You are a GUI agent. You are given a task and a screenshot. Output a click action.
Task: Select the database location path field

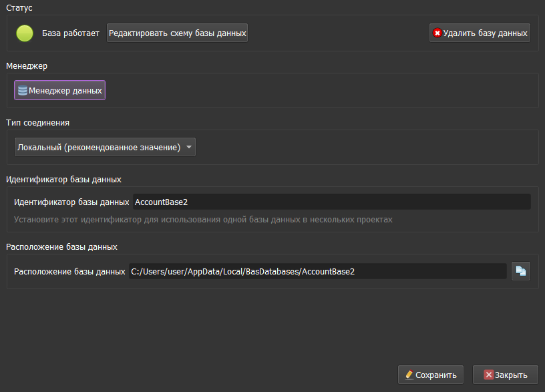point(319,271)
